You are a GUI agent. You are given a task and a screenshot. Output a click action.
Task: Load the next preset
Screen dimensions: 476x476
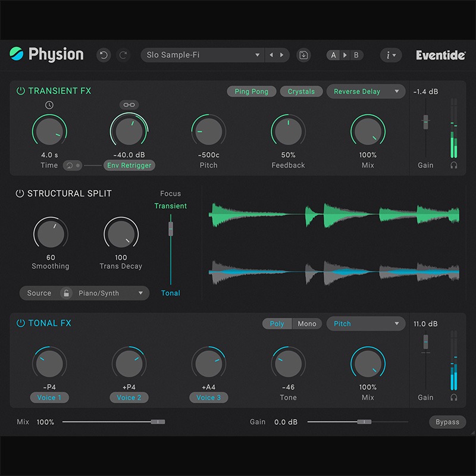pos(281,55)
